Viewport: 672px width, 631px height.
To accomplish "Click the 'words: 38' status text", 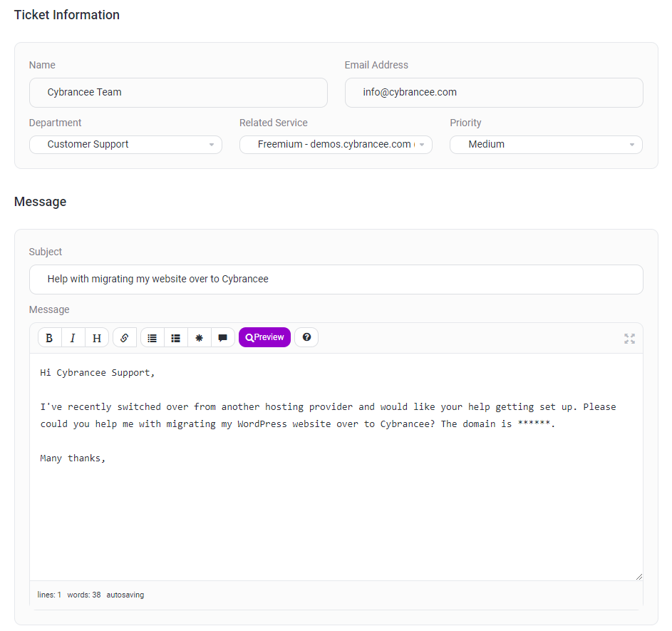I will (x=84, y=595).
